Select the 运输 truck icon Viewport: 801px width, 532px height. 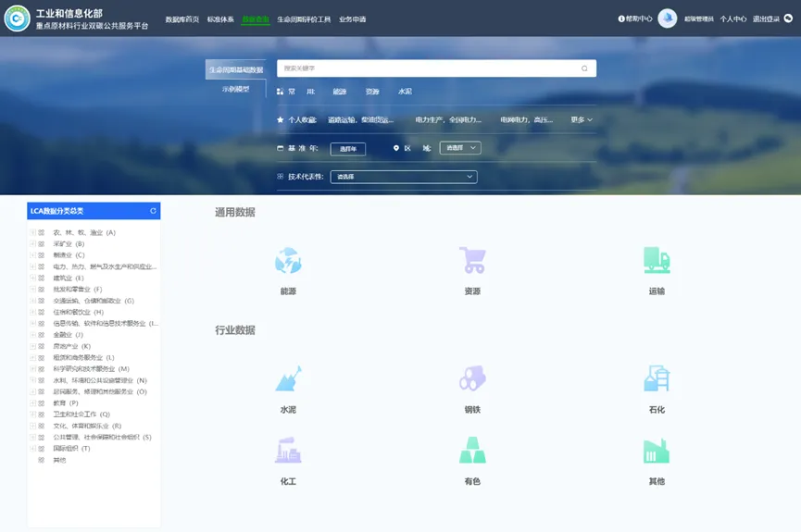pyautogui.click(x=657, y=261)
